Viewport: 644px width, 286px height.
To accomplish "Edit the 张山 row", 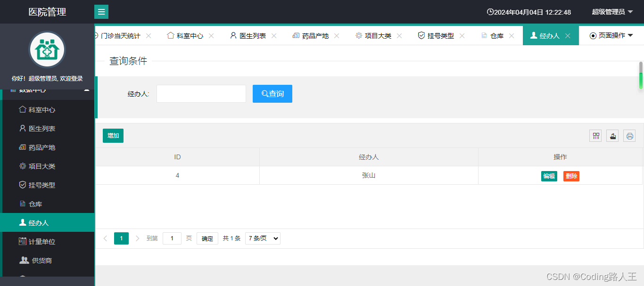I will (549, 176).
